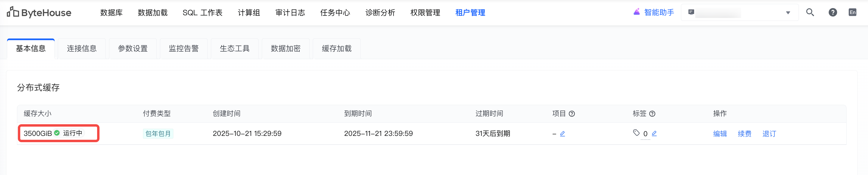Click the edit pencil next to 项目 value
Screen dimensions: 868x175
[x=562, y=134]
